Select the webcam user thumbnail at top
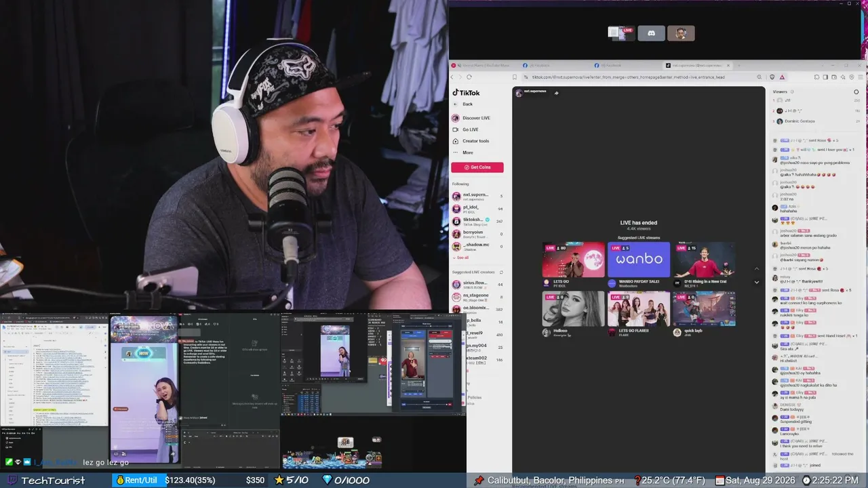 coord(681,33)
